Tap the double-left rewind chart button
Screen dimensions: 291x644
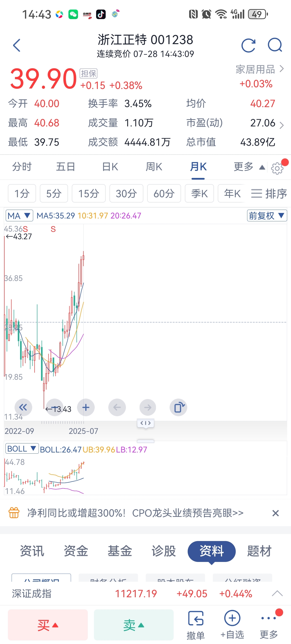pyautogui.click(x=23, y=407)
